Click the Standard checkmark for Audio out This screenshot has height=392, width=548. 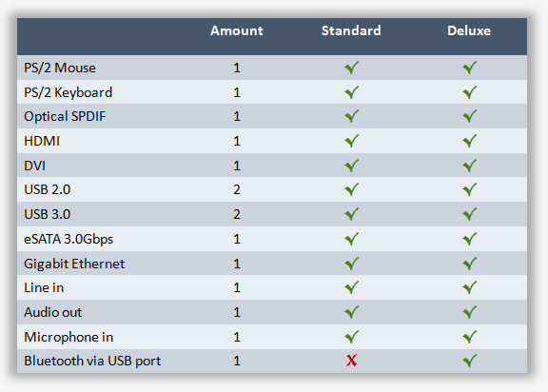[352, 312]
